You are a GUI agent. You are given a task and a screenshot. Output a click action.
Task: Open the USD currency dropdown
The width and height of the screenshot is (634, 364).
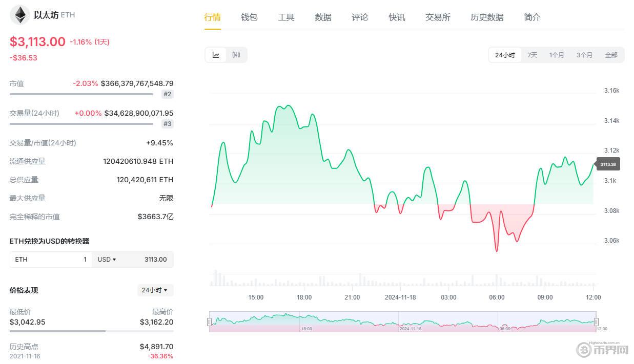(x=106, y=260)
